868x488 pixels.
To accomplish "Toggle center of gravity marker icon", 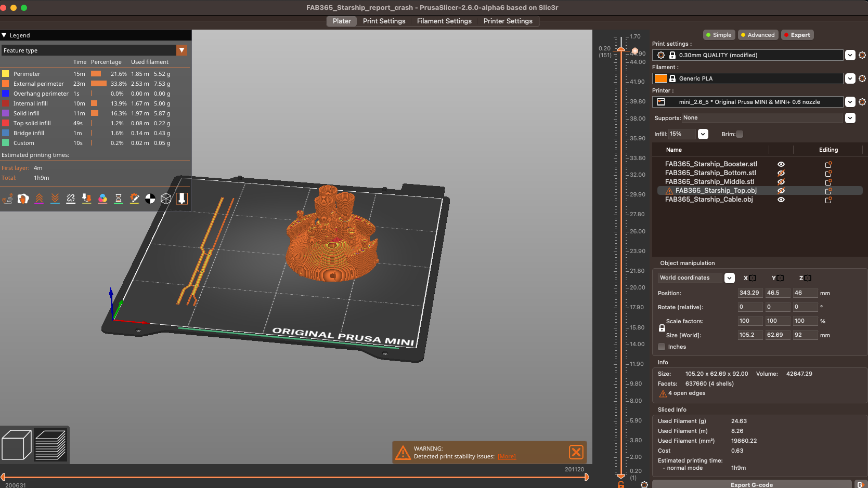I will pos(150,199).
